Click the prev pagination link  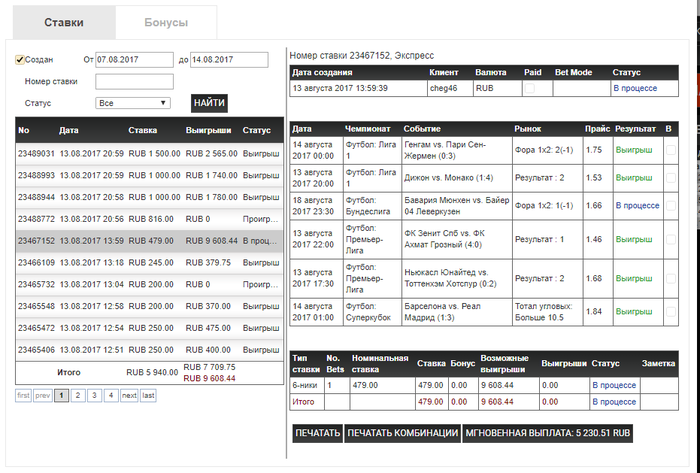tap(43, 395)
